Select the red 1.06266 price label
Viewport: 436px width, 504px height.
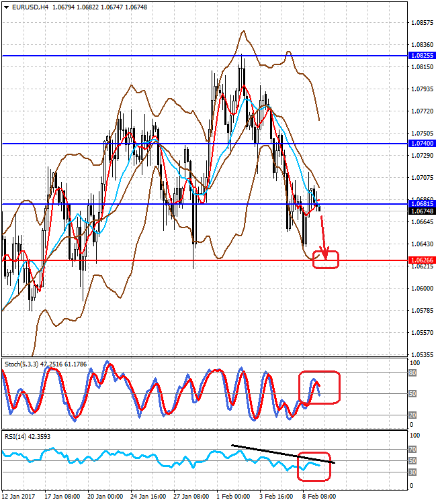click(422, 260)
